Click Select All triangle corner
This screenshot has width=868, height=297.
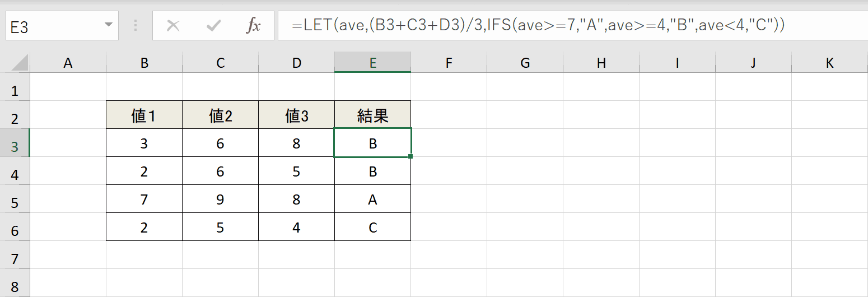pos(15,63)
